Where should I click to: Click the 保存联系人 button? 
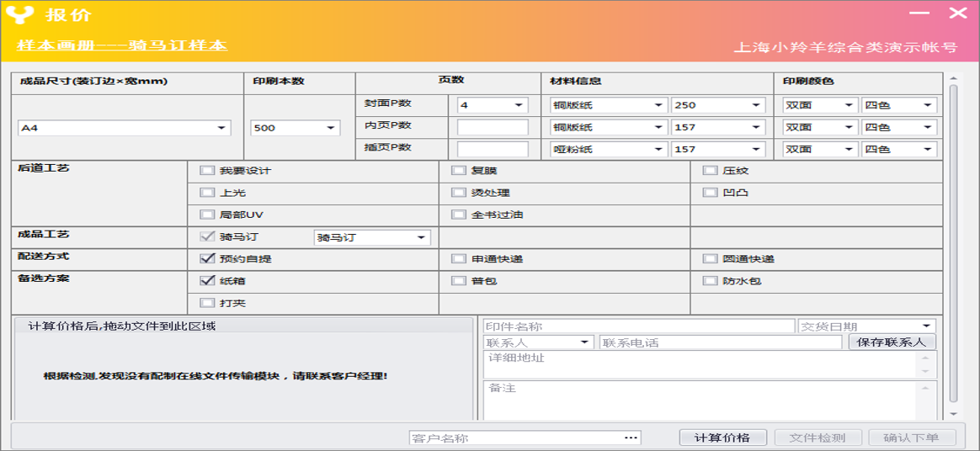tap(892, 342)
